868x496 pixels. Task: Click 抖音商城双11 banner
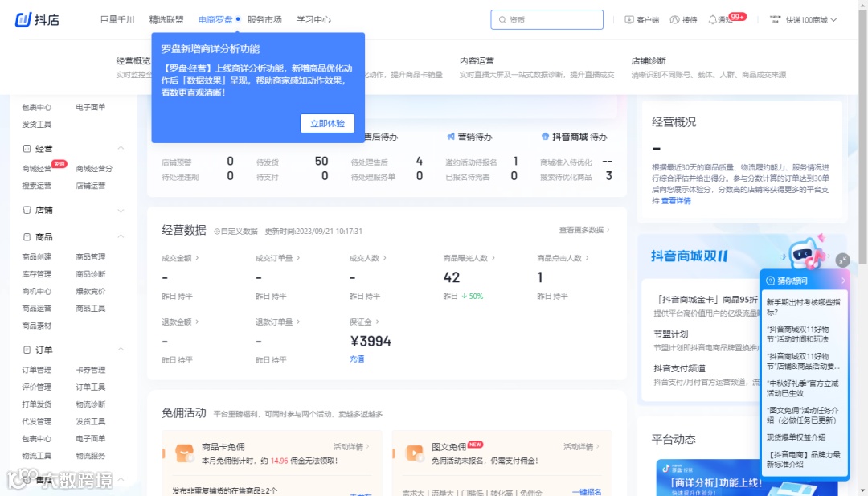pos(690,256)
